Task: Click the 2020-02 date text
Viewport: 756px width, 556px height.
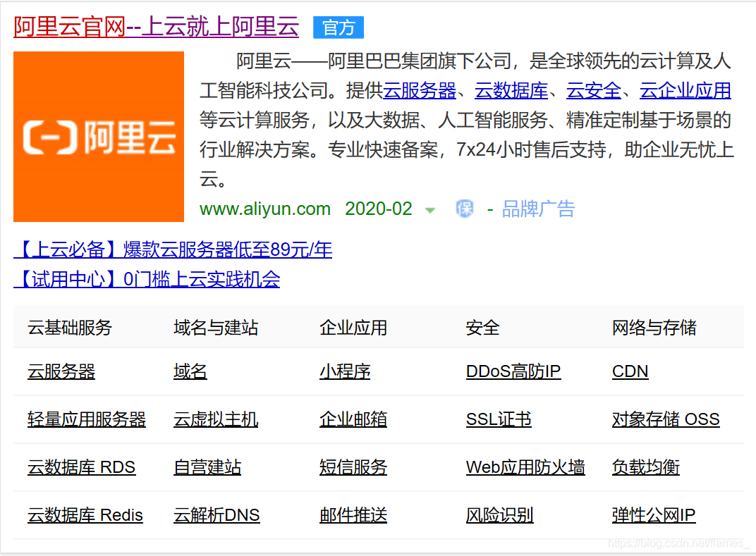Action: click(x=379, y=209)
